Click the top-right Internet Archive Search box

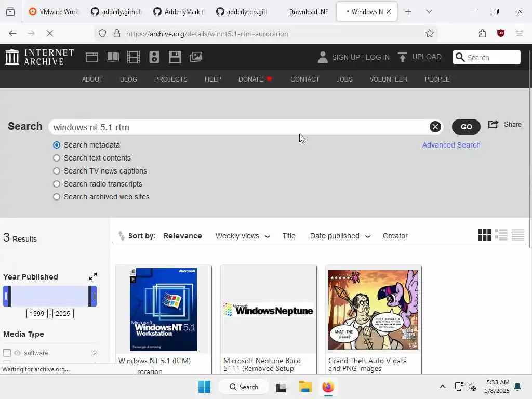(x=486, y=57)
